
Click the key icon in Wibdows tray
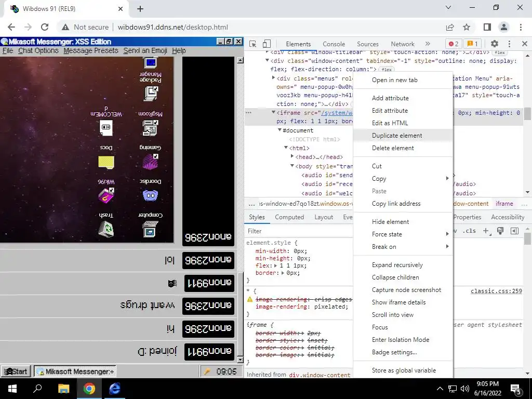(x=207, y=371)
